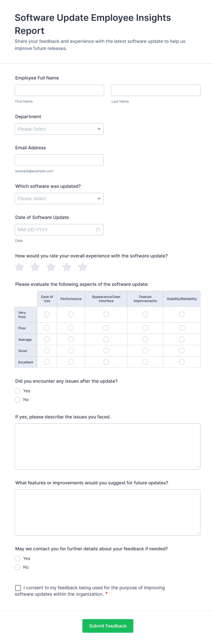Click the Email Address field
Screen dimensions: 213x644
[59, 160]
